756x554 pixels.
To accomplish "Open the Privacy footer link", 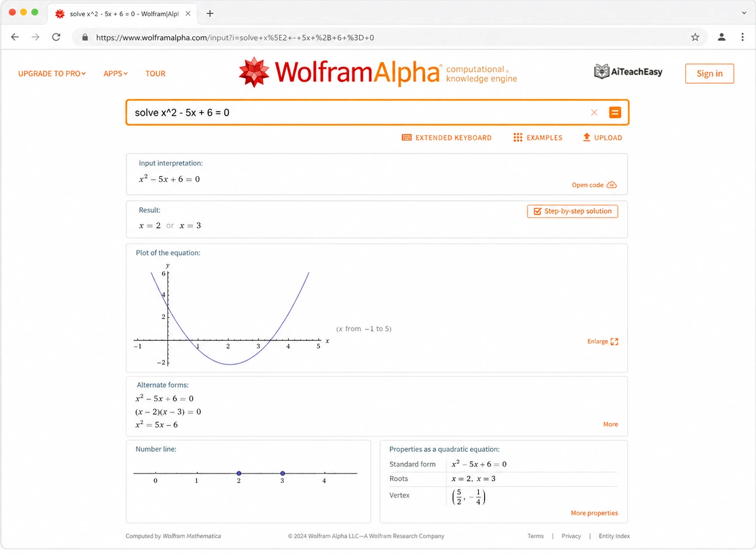I will [x=571, y=536].
